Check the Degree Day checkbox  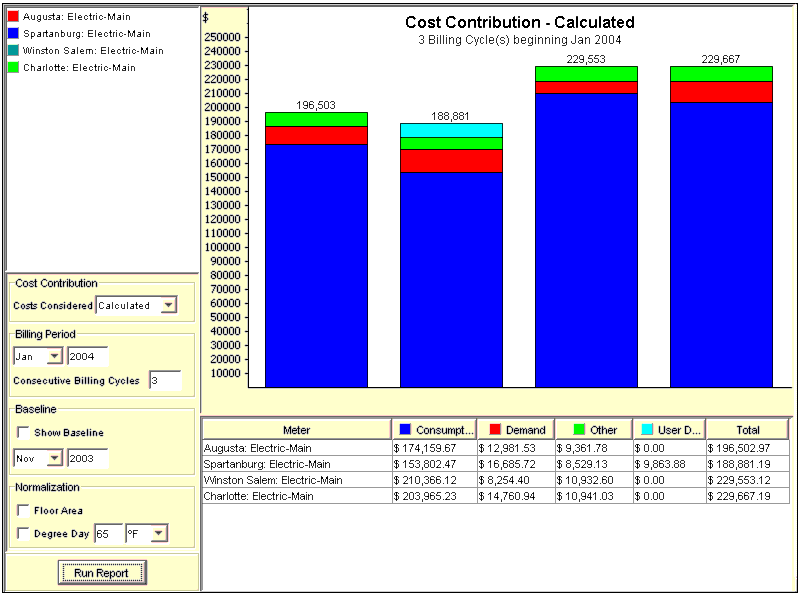pyautogui.click(x=23, y=534)
